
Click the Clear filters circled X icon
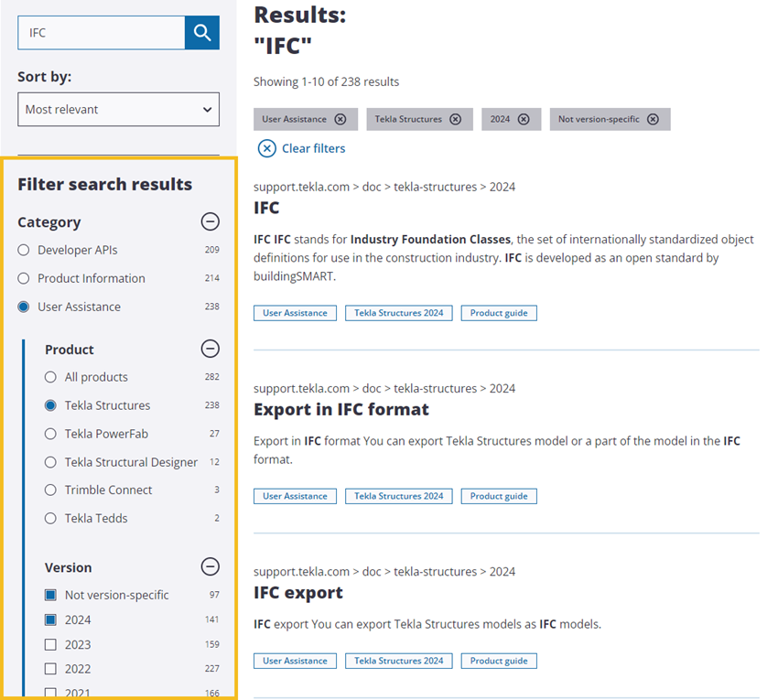tap(267, 148)
